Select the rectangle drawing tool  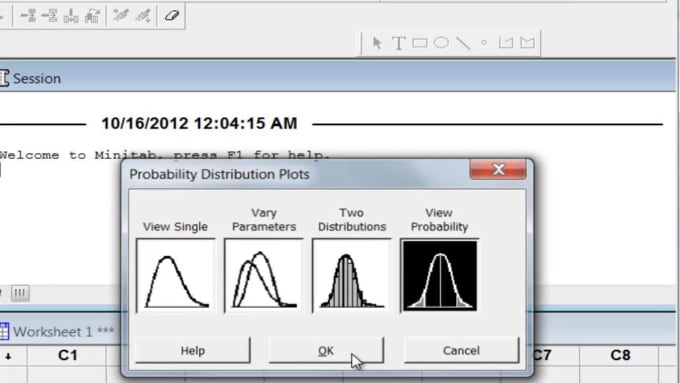[x=420, y=43]
